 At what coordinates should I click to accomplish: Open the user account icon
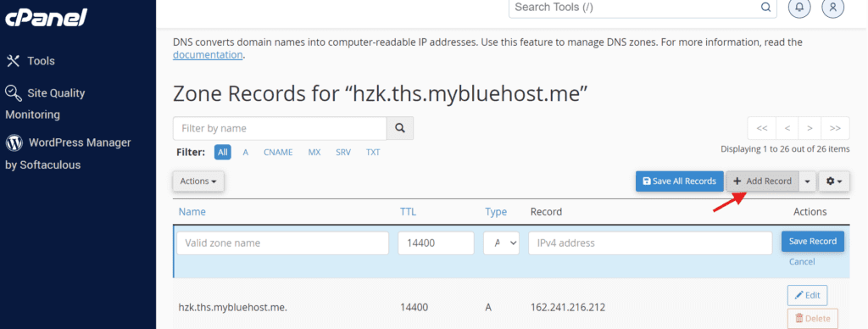(833, 7)
